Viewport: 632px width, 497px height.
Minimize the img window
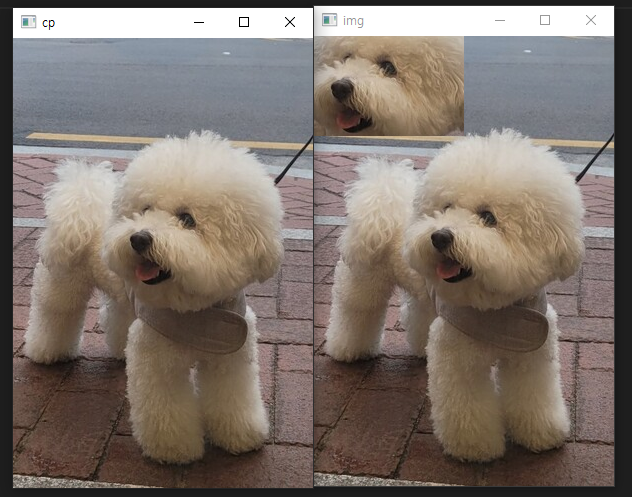(500, 20)
